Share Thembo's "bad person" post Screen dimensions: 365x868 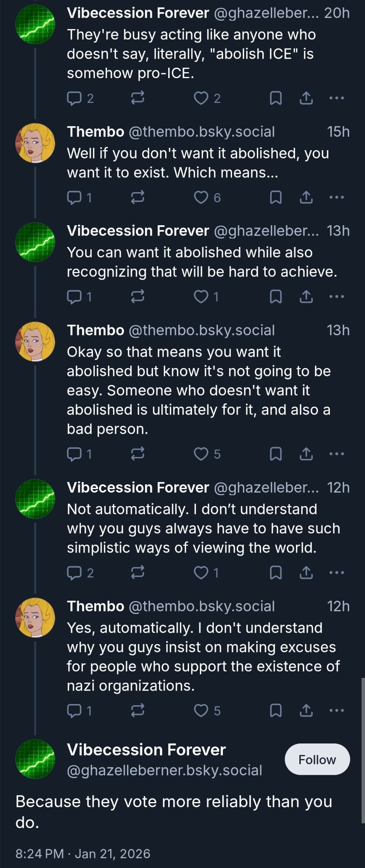click(306, 454)
